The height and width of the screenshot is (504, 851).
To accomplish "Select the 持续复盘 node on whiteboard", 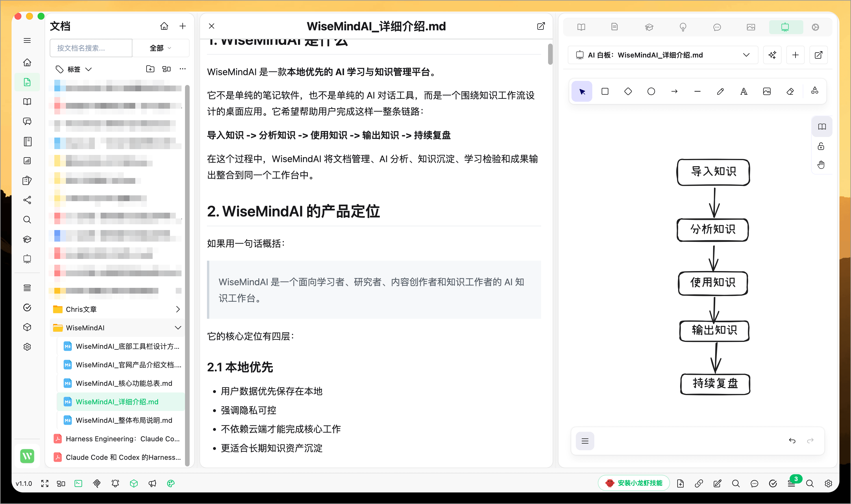I will [x=715, y=384].
